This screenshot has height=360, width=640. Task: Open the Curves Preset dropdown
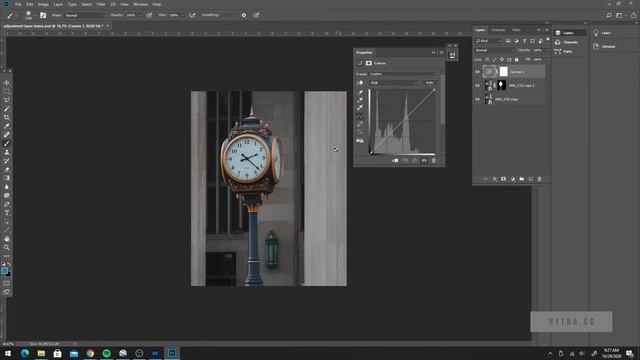[x=402, y=74]
